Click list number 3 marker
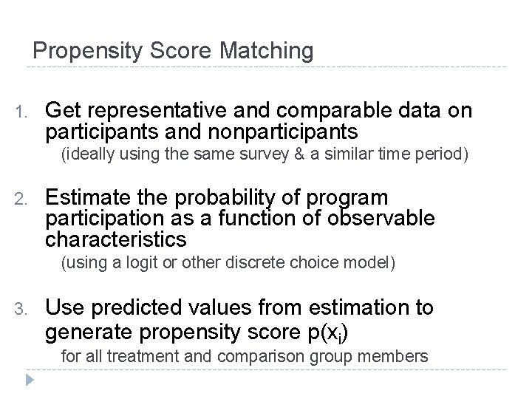This screenshot has height=399, width=532. click(x=21, y=309)
